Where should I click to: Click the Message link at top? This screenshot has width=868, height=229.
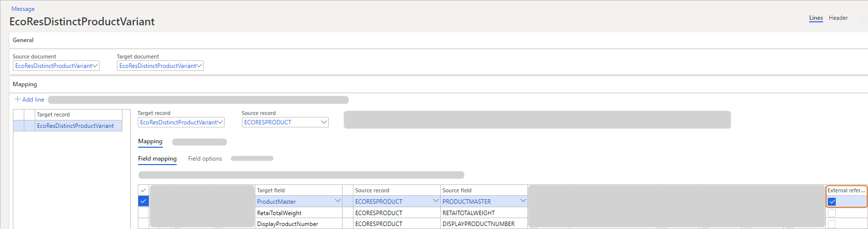click(23, 9)
